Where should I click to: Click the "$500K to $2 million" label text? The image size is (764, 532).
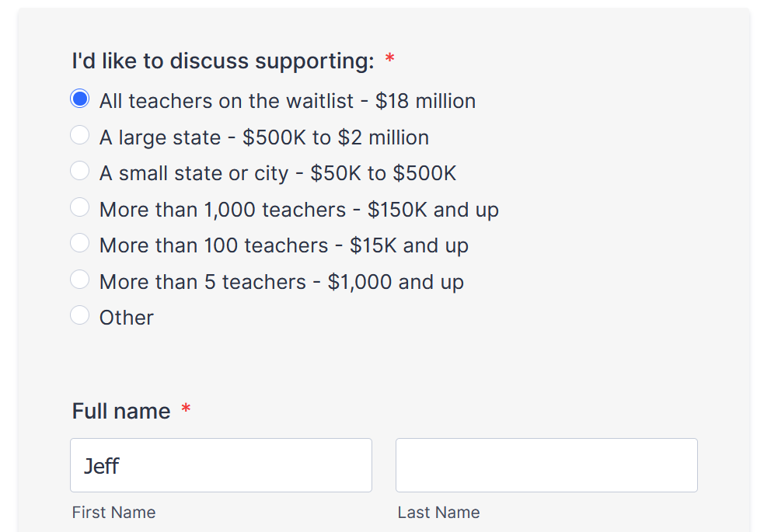335,137
